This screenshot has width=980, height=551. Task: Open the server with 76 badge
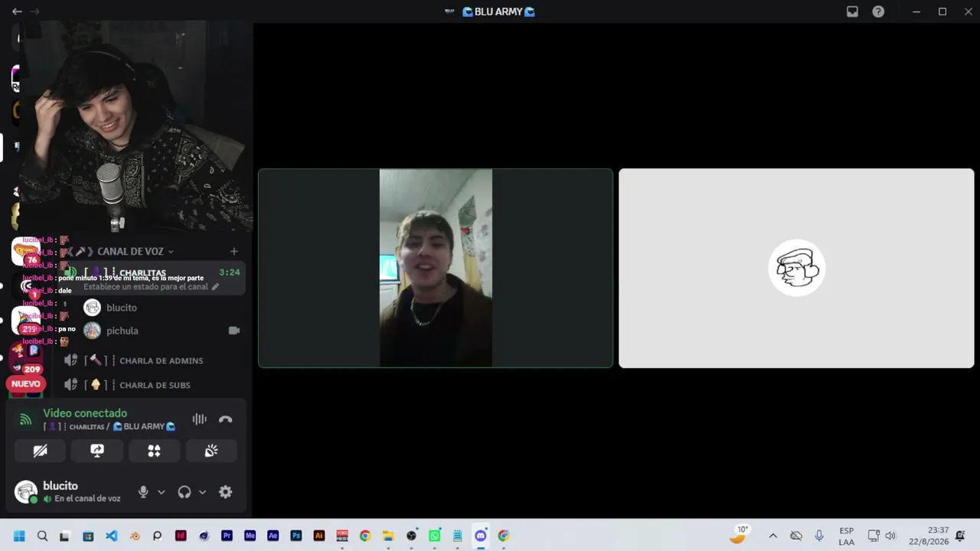click(x=27, y=252)
